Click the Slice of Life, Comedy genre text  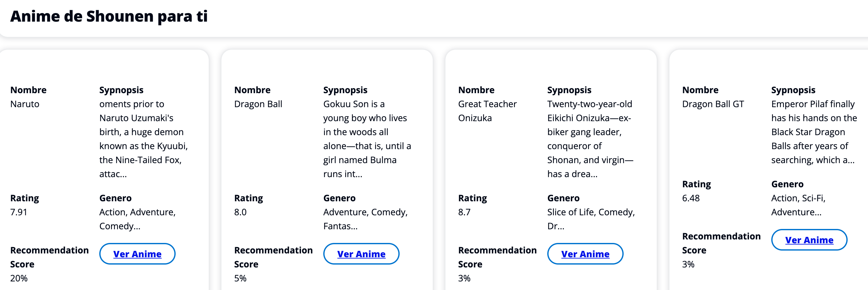click(590, 219)
